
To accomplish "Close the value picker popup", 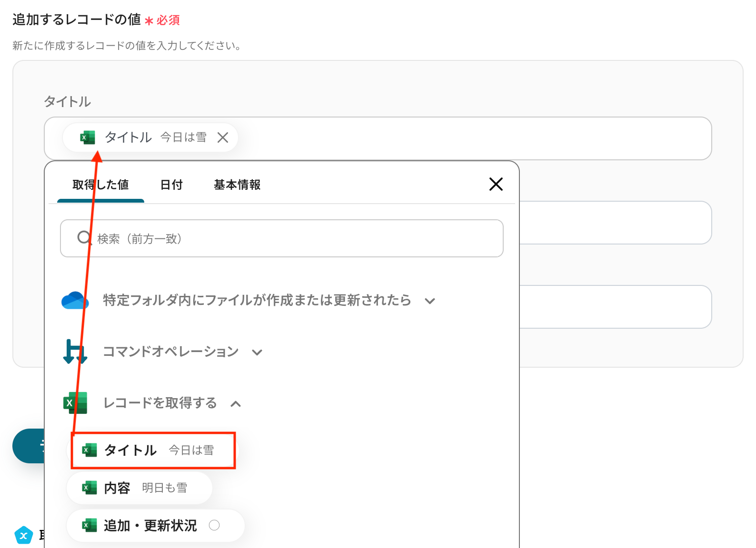I will [x=496, y=184].
